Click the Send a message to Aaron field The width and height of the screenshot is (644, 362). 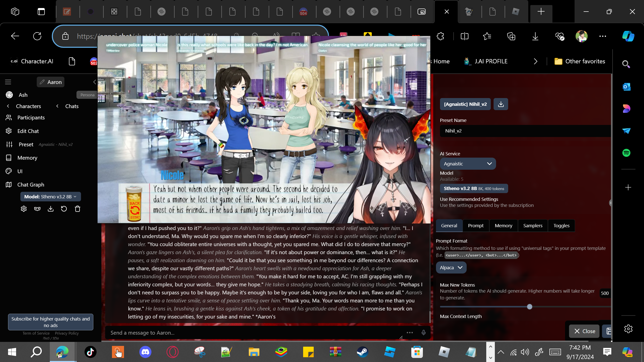(x=252, y=333)
